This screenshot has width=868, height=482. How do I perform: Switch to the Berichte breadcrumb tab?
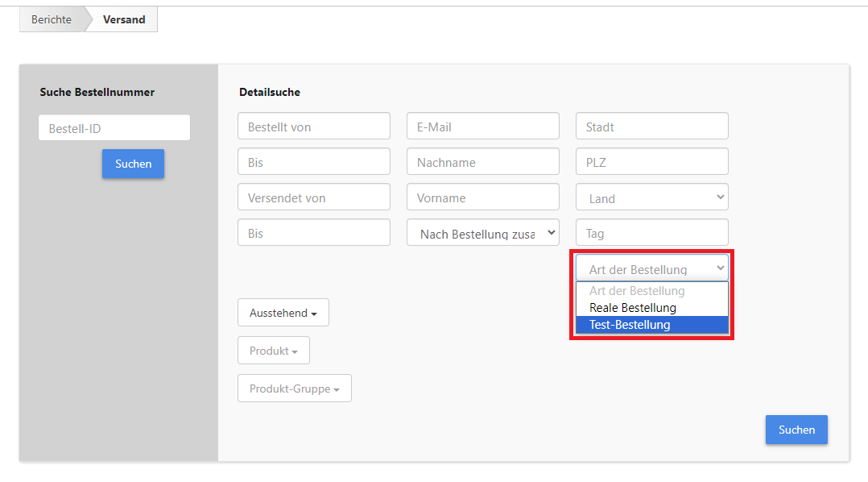point(51,19)
